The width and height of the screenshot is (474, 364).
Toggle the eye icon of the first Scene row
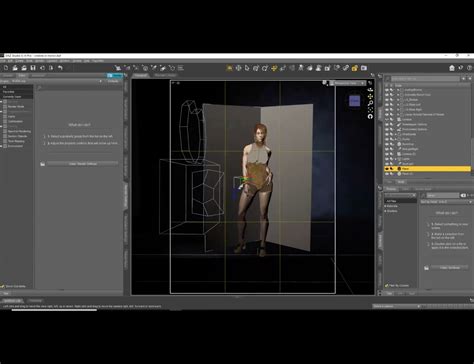pos(387,90)
